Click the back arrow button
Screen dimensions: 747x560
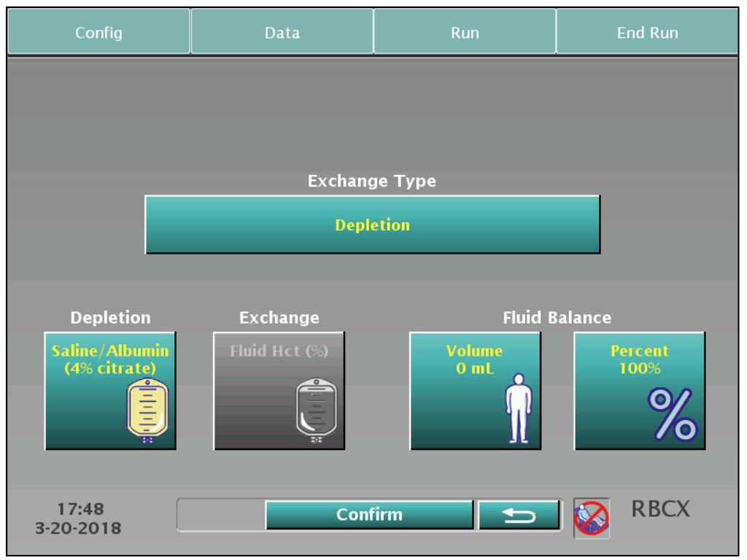coord(519,514)
